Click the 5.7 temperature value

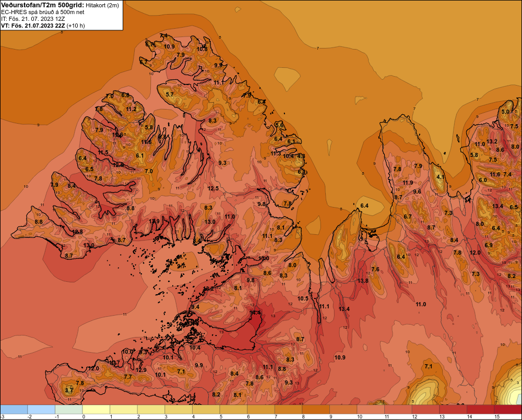click(170, 94)
